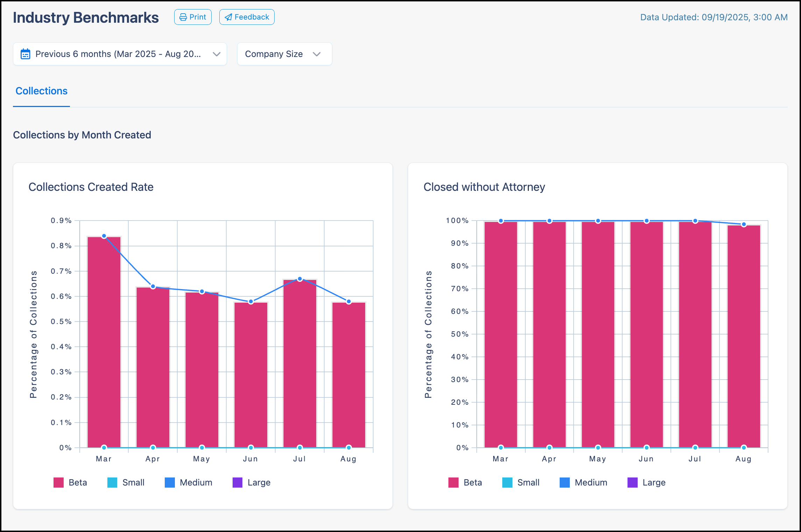
Task: Switch to the Collections tab
Action: point(41,91)
